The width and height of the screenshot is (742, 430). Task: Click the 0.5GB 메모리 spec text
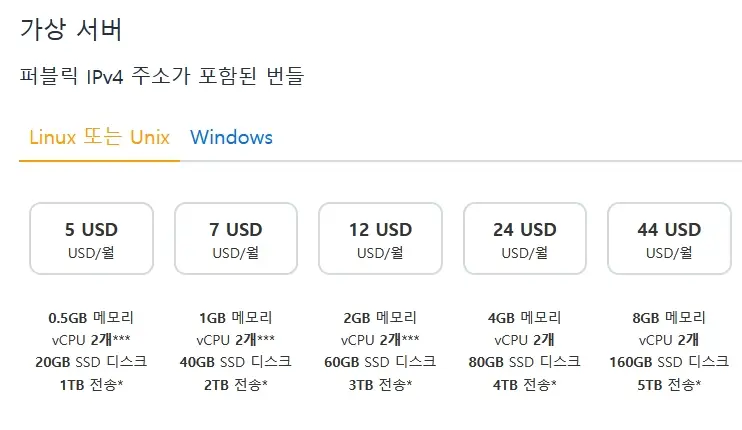pos(91,317)
